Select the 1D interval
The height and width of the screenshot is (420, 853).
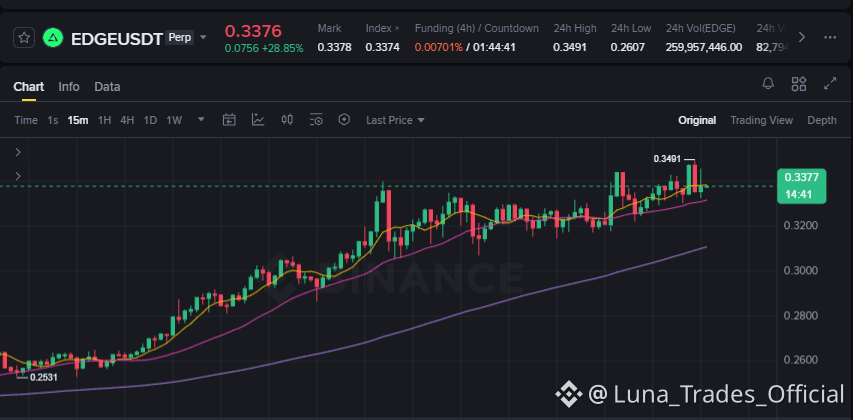pos(150,120)
